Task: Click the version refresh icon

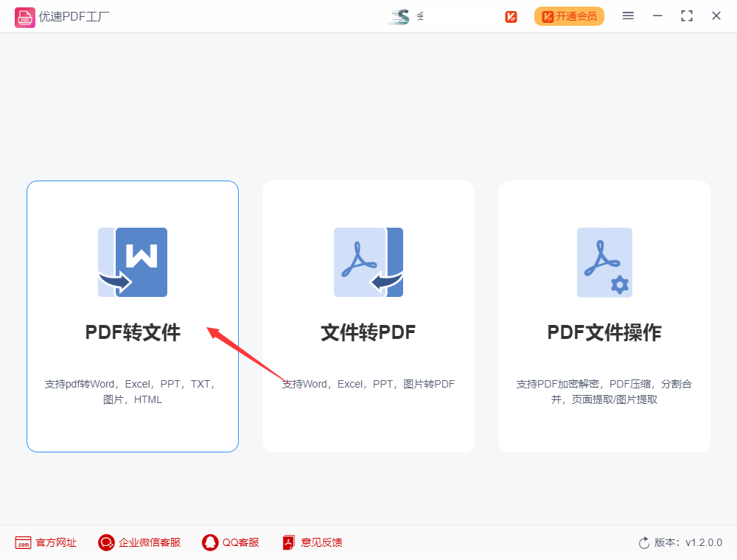Action: (x=644, y=542)
